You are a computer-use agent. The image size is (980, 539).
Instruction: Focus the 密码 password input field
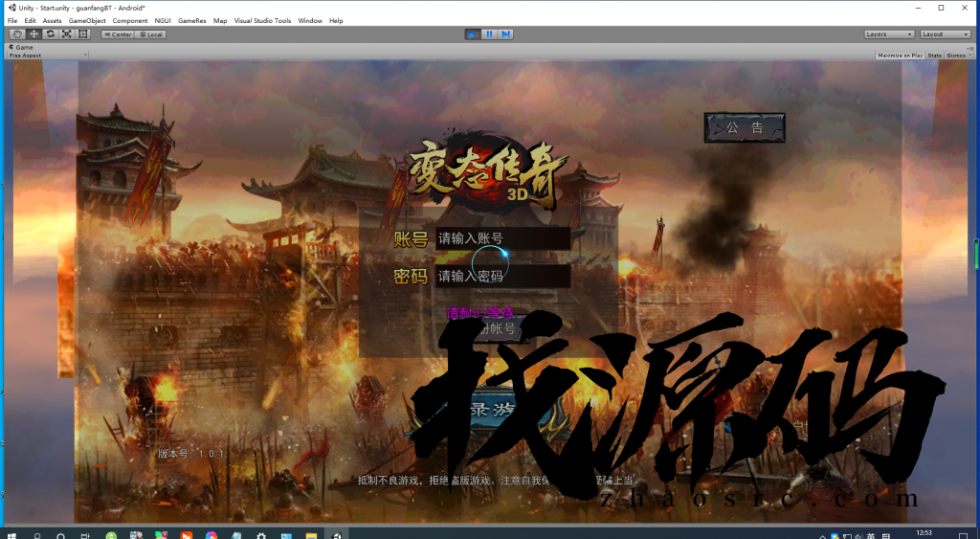click(x=502, y=276)
